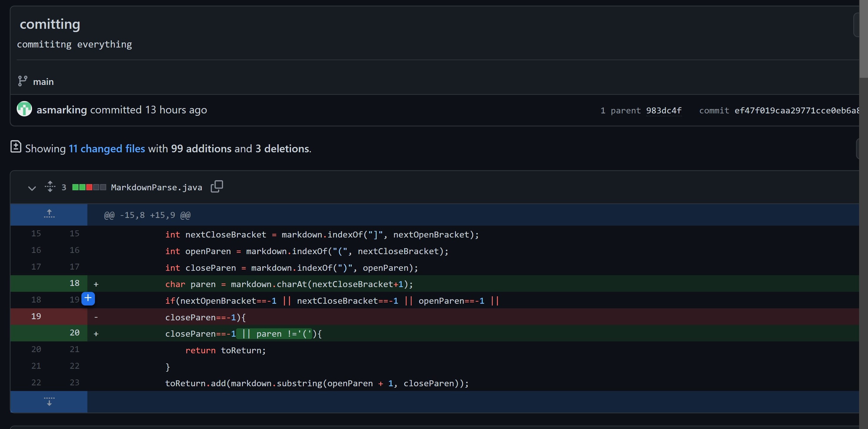
Task: Select added line number 20
Action: click(74, 333)
